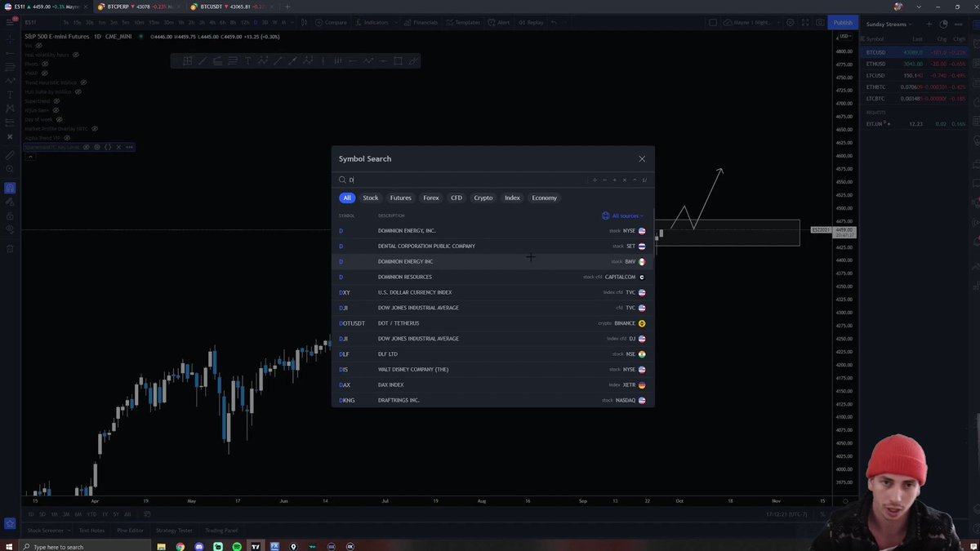The image size is (980, 551).
Task: Switch to the BTCUSDT chart tab
Action: pyautogui.click(x=233, y=7)
